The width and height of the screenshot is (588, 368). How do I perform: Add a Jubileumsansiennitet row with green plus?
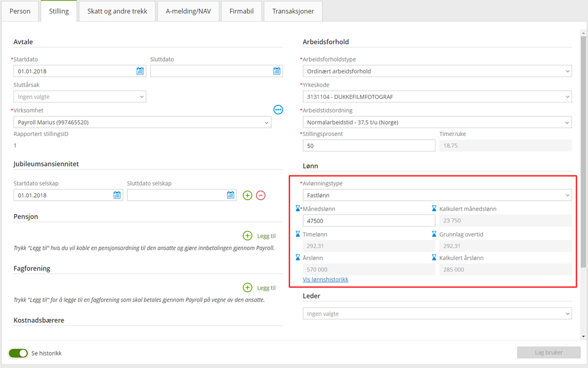pos(247,195)
